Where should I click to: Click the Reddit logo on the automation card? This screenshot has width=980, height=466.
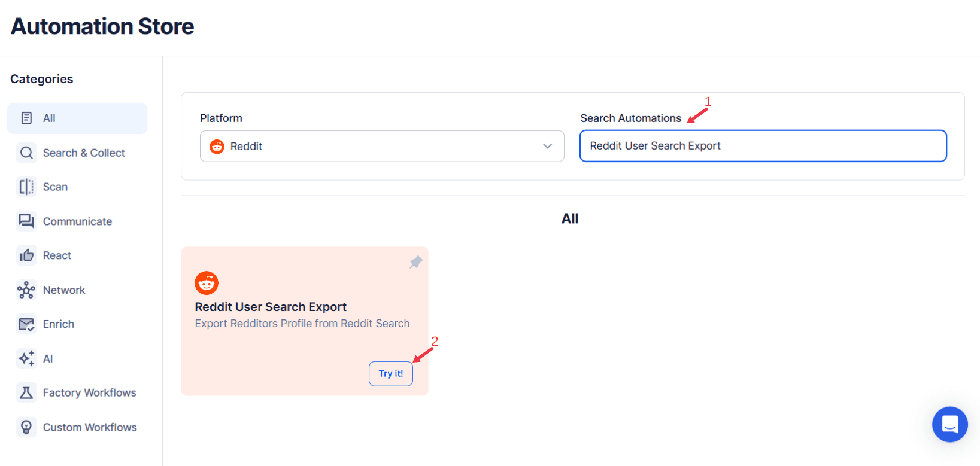207,282
